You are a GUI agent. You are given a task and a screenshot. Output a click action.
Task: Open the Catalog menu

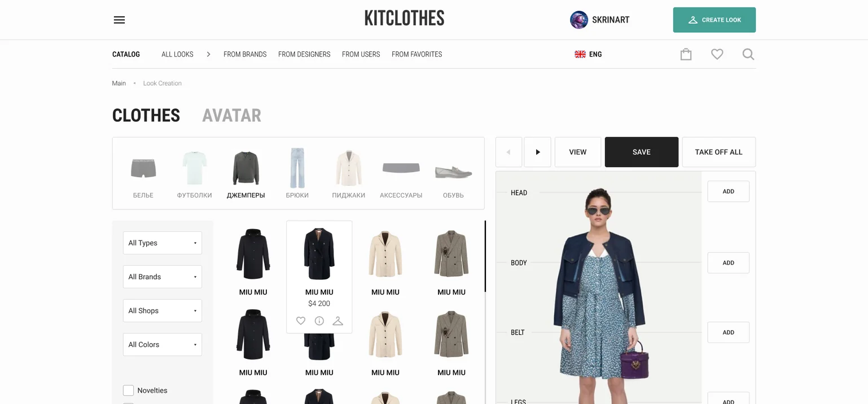126,54
